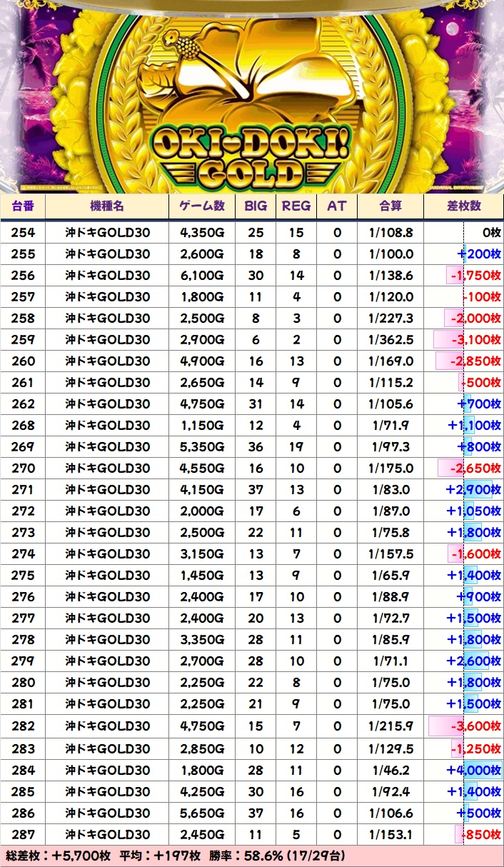This screenshot has width=504, height=867.
Task: Select the REG column header
Action: coord(296,206)
